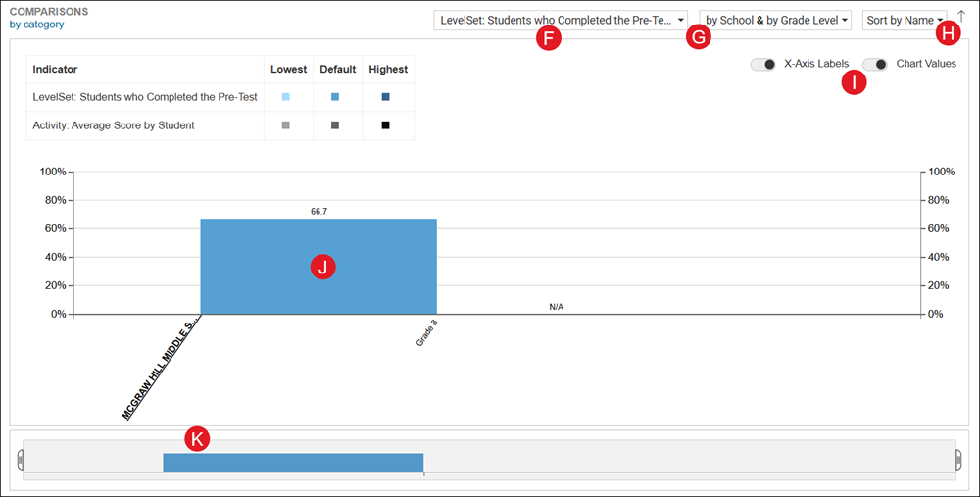Open the LevelSet indicator dropdown
Viewport: 980px width, 497px height.
[561, 20]
